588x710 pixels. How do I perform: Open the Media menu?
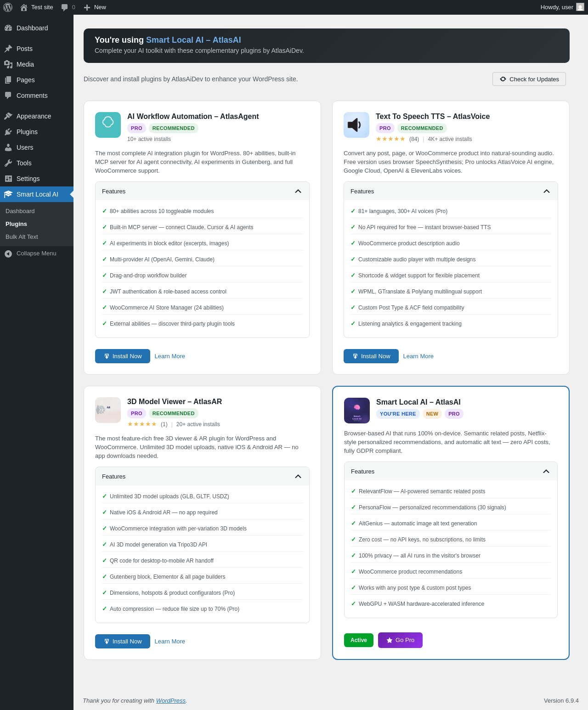(x=37, y=64)
